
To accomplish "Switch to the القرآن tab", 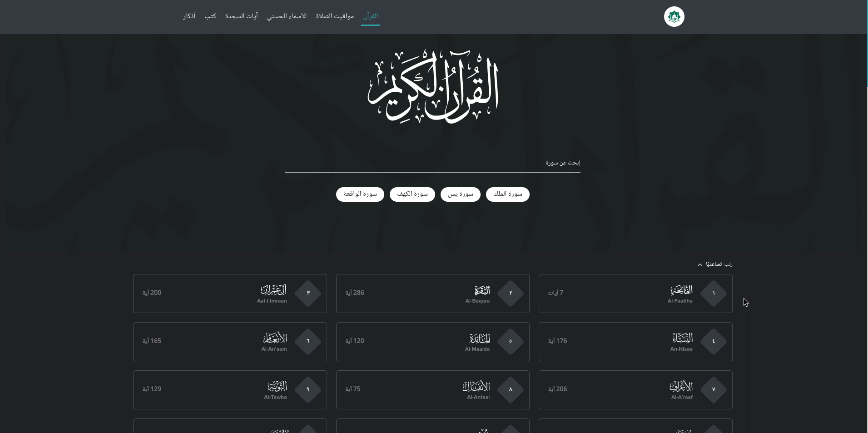I will click(370, 16).
